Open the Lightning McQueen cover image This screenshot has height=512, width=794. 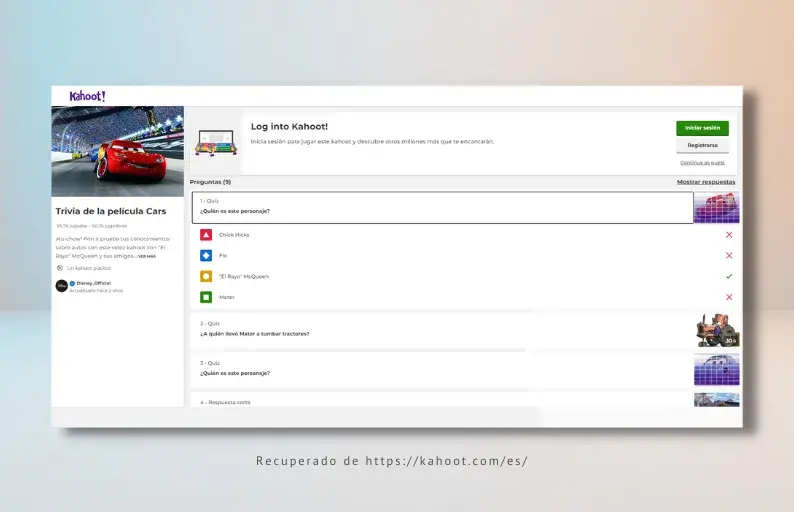118,151
